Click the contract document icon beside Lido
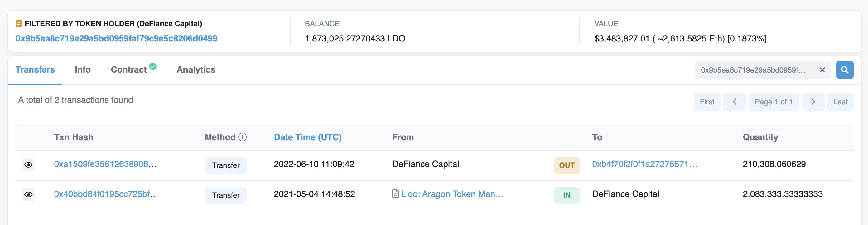The height and width of the screenshot is (225, 868). (x=395, y=194)
